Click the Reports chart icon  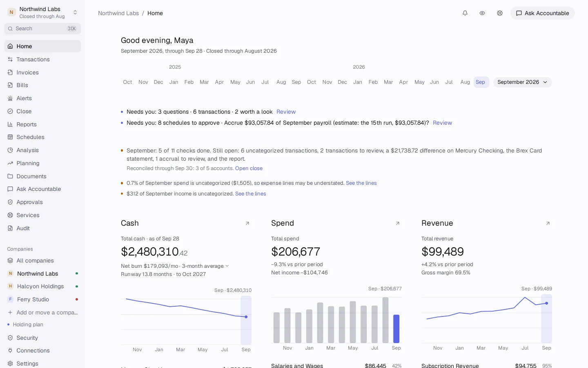tap(10, 124)
